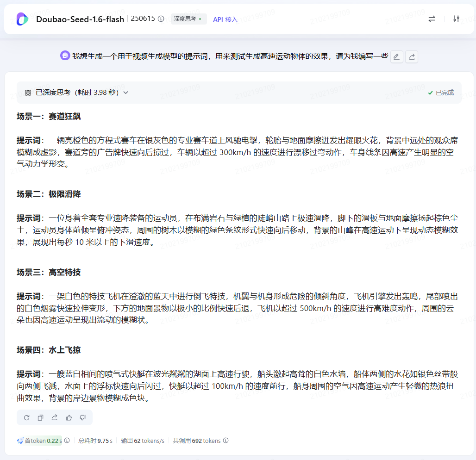The height and width of the screenshot is (460, 476).
Task: Edit the user prompt with pencil icon
Action: [x=396, y=57]
